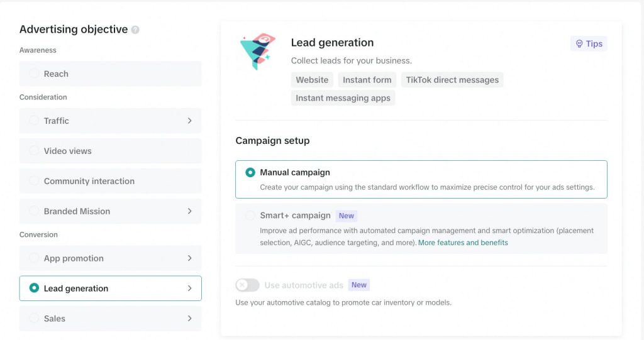Select the Reach objective radio button
This screenshot has width=644, height=340.
tap(34, 74)
